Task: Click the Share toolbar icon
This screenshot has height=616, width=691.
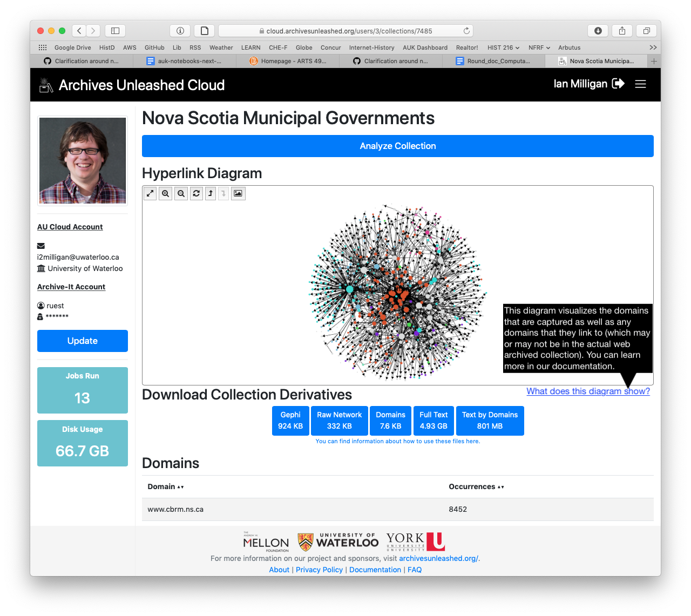Action: pos(622,31)
